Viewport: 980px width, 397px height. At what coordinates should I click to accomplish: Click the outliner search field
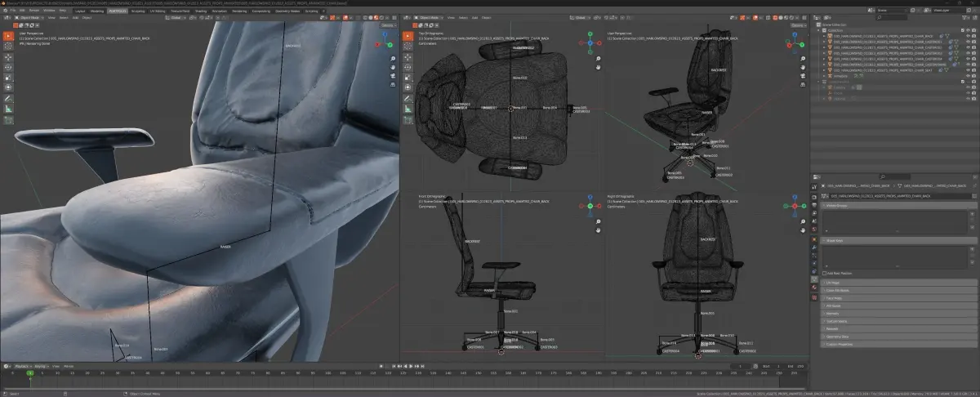pos(891,18)
